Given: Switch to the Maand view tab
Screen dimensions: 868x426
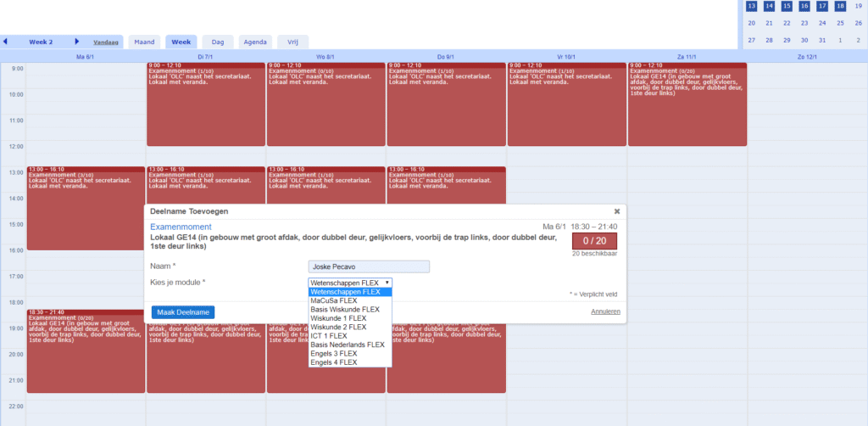Looking at the screenshot, I should [x=144, y=42].
